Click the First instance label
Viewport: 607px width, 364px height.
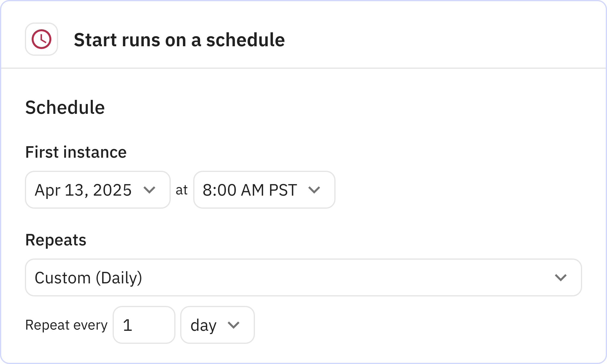pyautogui.click(x=76, y=152)
